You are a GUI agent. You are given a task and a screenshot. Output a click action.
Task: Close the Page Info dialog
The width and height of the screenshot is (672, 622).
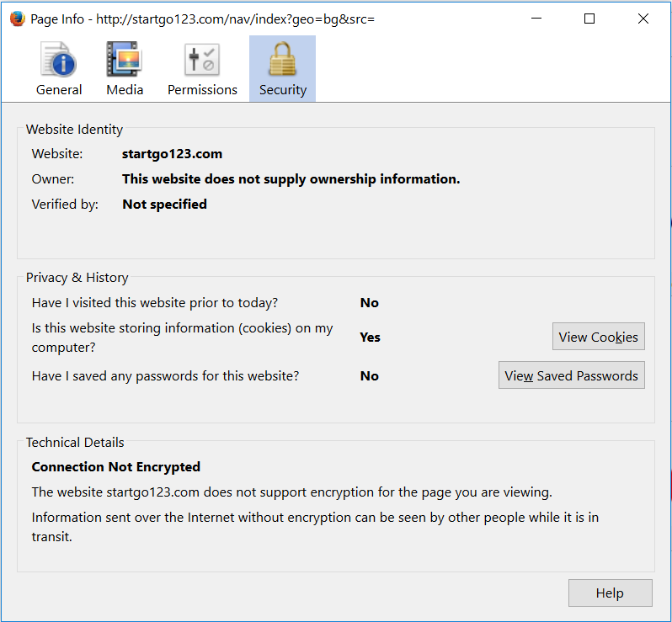coord(643,19)
